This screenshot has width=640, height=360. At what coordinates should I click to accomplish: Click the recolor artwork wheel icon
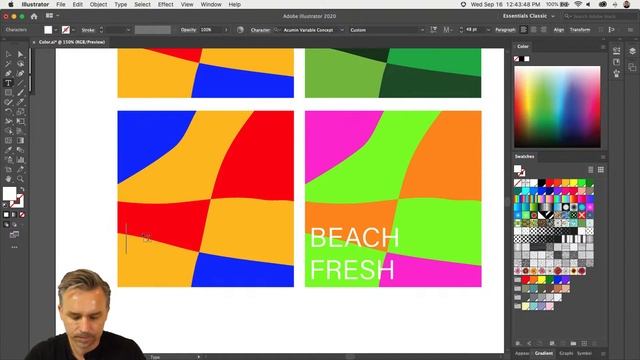click(x=240, y=30)
